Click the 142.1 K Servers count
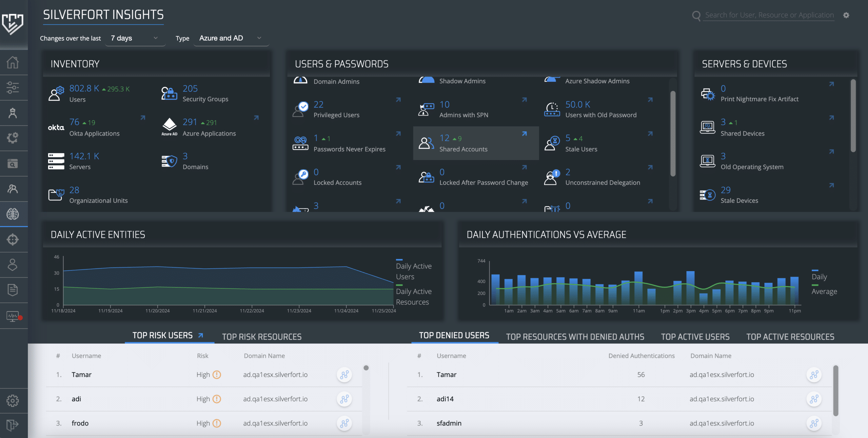This screenshot has height=438, width=868. pyautogui.click(x=84, y=156)
